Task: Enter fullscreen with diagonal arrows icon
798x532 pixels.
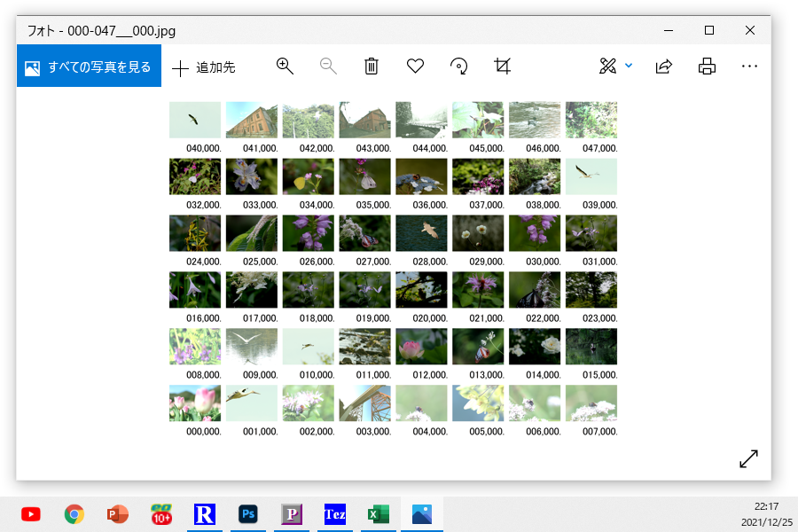Action: (x=748, y=458)
